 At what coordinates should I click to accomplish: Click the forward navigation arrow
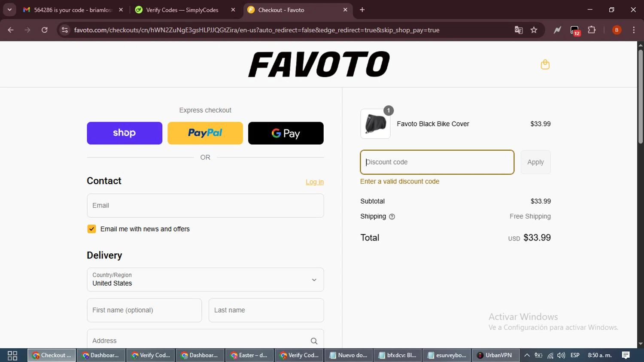coord(27,30)
